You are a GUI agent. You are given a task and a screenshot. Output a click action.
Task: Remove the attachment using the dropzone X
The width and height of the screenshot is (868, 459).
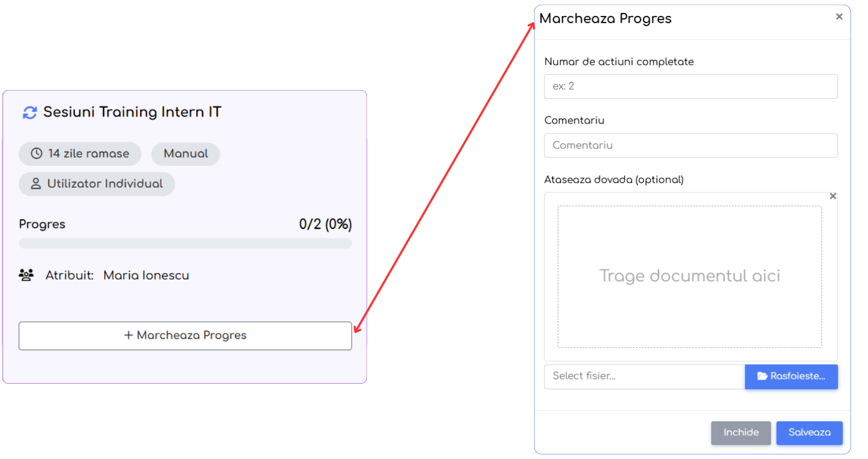pyautogui.click(x=833, y=197)
